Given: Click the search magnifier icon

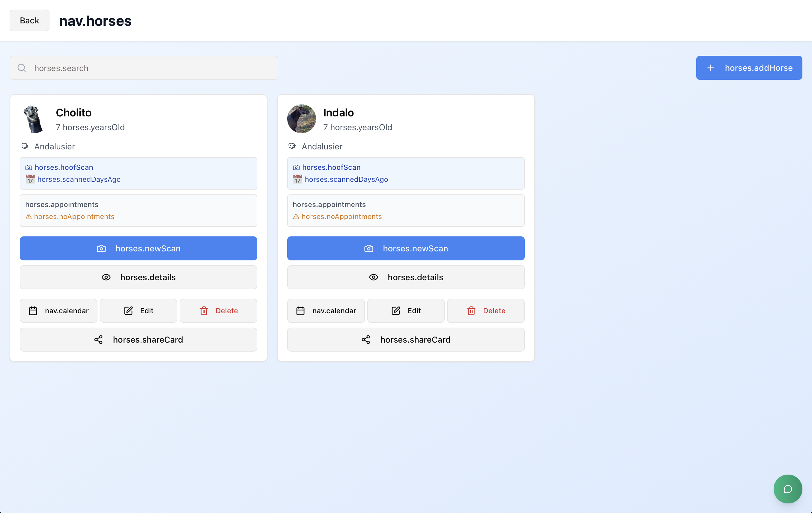Looking at the screenshot, I should (22, 68).
